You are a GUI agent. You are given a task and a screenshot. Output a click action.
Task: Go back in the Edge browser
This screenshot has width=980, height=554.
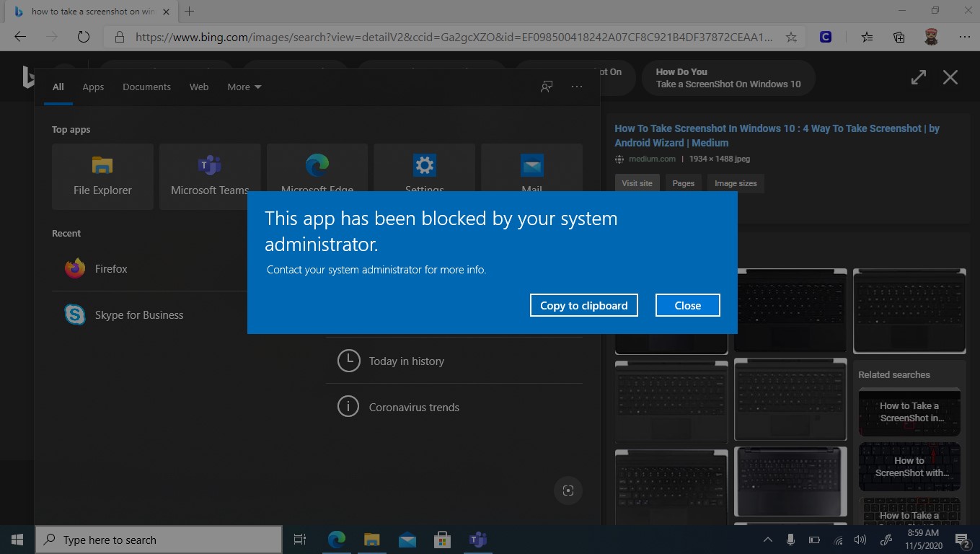point(20,37)
